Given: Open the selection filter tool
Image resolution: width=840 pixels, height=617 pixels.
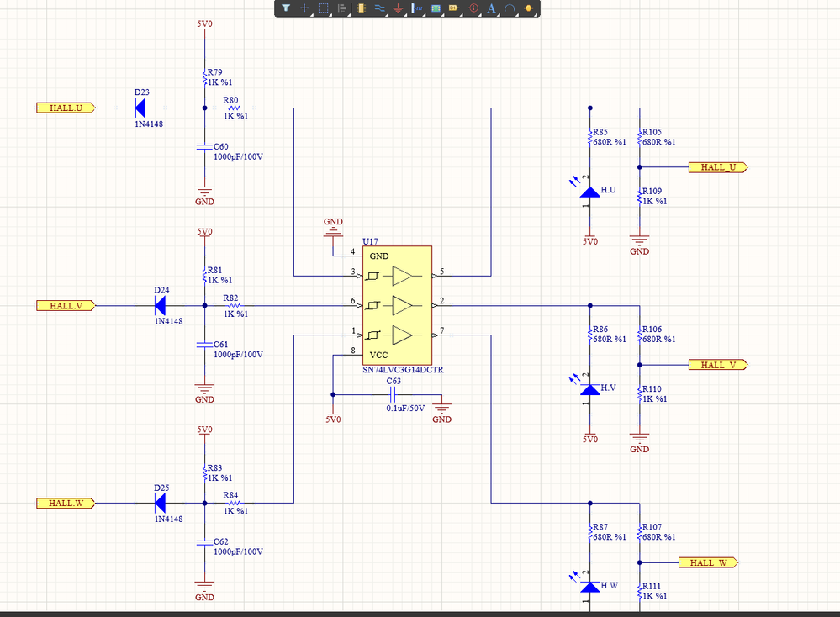Looking at the screenshot, I should (286, 8).
